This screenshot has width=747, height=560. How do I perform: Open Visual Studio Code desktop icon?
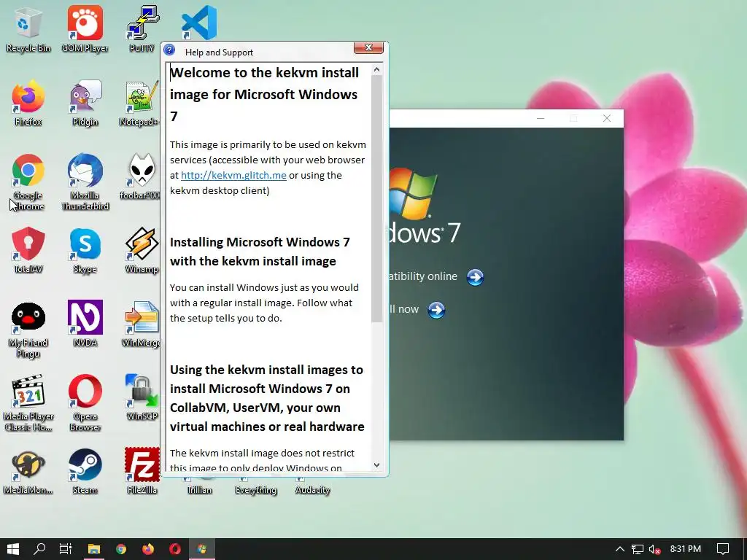[199, 23]
